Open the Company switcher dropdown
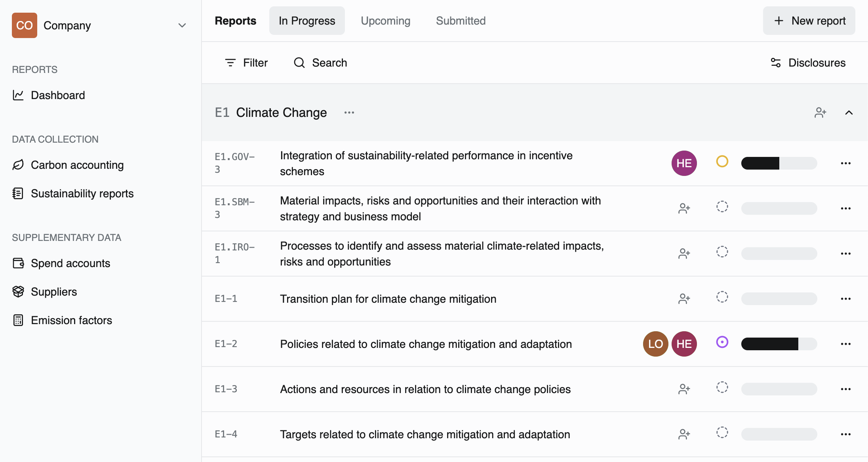Screen dimensions: 868x462 [x=182, y=25]
